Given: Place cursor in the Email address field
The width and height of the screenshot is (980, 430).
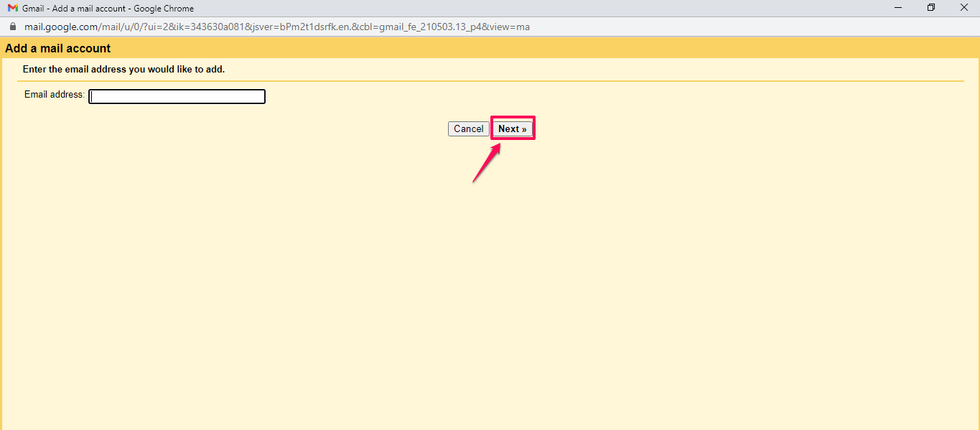Looking at the screenshot, I should (x=176, y=95).
